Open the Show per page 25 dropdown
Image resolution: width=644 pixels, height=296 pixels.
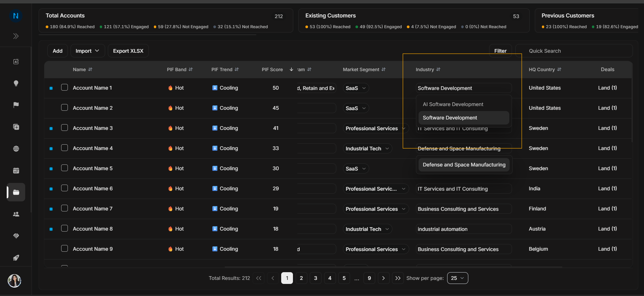point(458,278)
